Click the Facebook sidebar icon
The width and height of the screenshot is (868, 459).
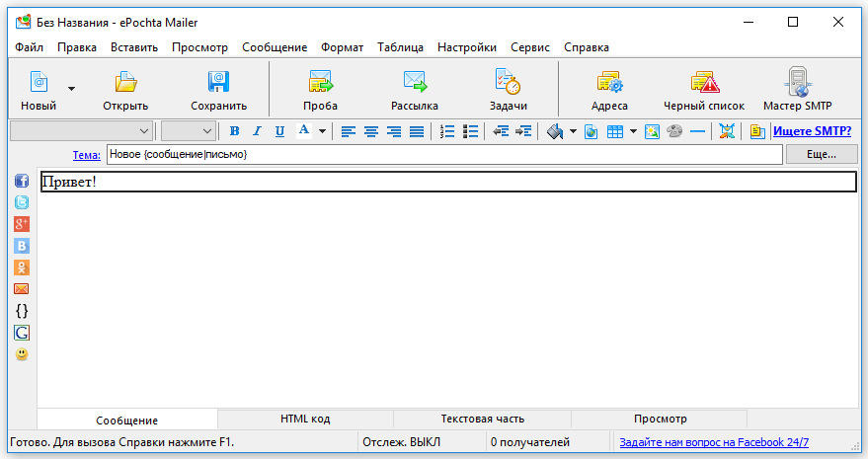pos(22,181)
